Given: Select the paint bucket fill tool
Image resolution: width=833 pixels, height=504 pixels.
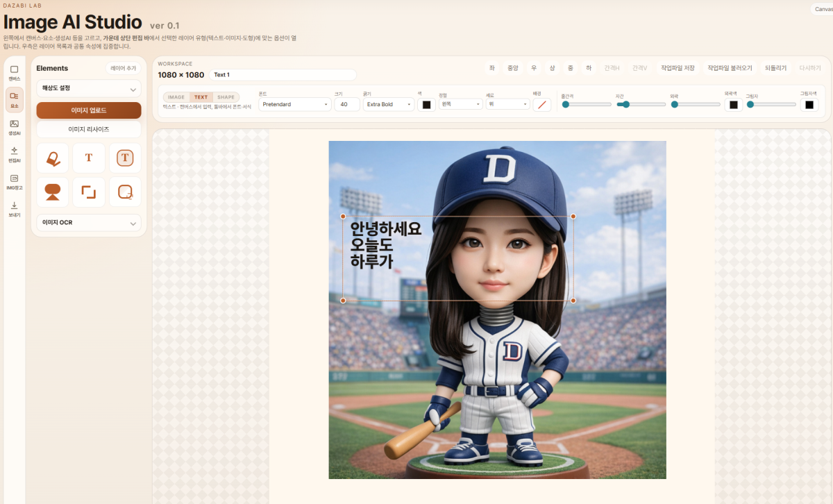Looking at the screenshot, I should tap(53, 158).
